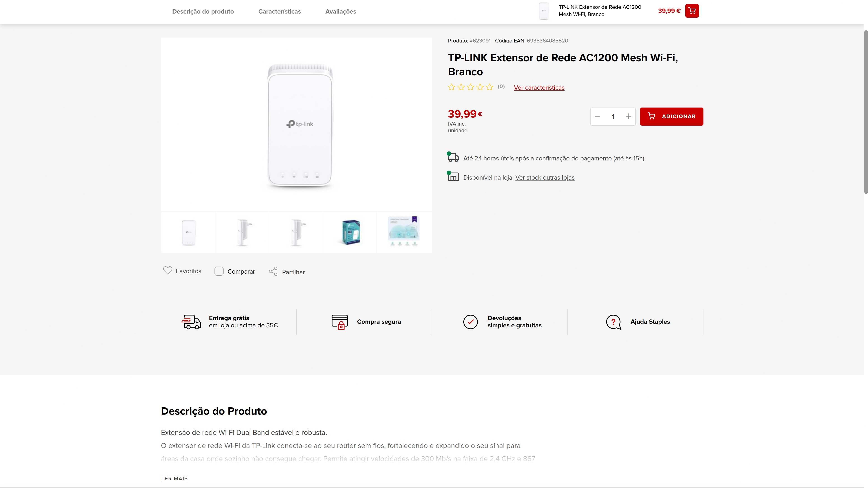Click the Ajuda Staples question bubble icon
Viewport: 868px width, 488px height.
613,322
